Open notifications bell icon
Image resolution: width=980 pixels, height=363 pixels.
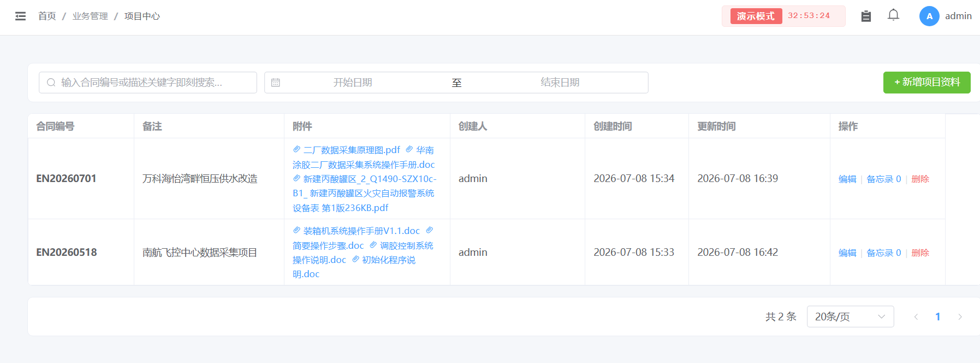(893, 15)
